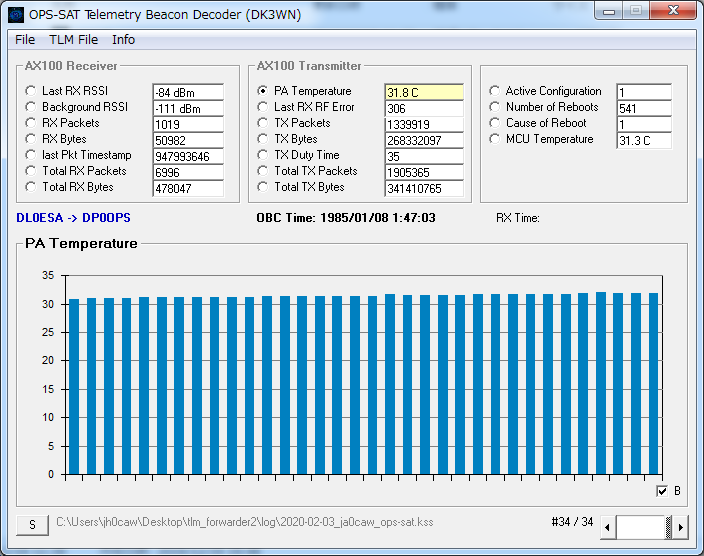Select the Background RSSI radio button
The image size is (704, 556).
click(31, 107)
